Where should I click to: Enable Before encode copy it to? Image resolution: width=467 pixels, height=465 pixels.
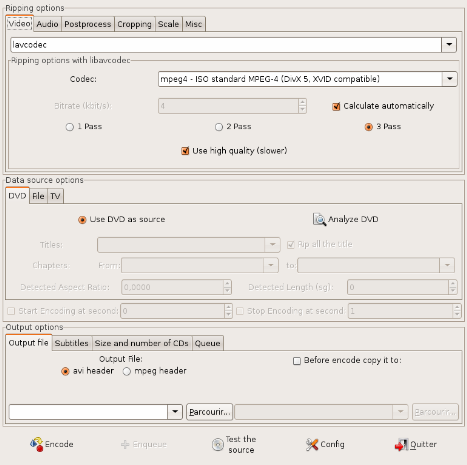(x=297, y=361)
